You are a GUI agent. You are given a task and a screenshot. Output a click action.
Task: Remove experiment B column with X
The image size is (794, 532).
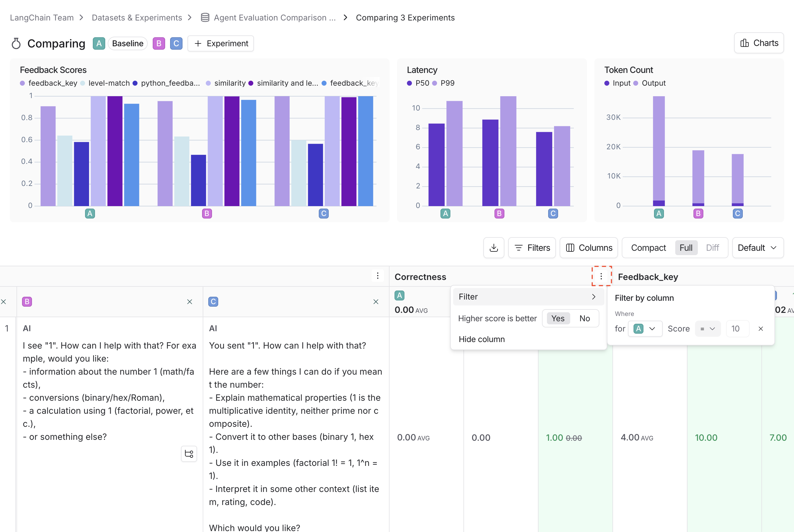point(190,302)
